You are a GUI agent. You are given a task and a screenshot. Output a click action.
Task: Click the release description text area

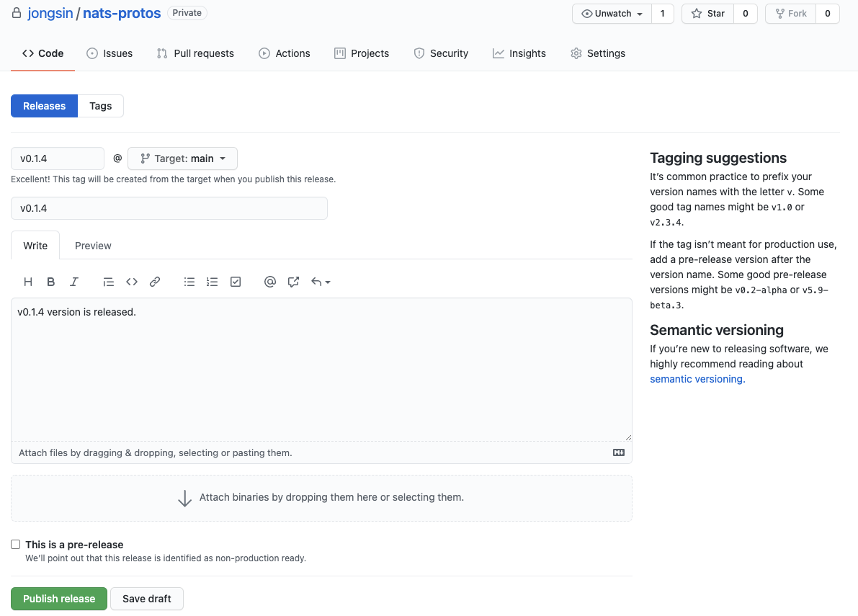pos(322,370)
